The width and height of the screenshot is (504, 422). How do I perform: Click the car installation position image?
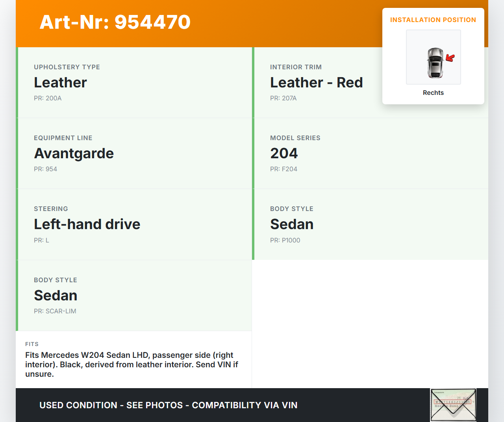pyautogui.click(x=434, y=57)
